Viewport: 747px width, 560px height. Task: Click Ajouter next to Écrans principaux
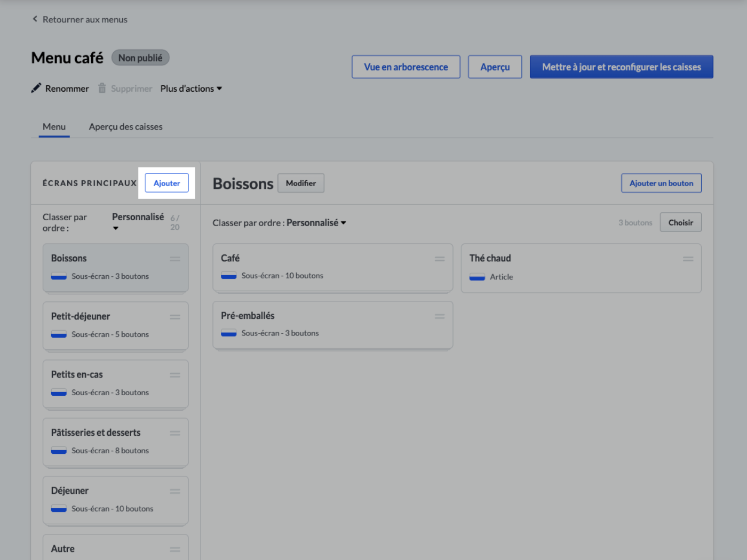coord(166,183)
